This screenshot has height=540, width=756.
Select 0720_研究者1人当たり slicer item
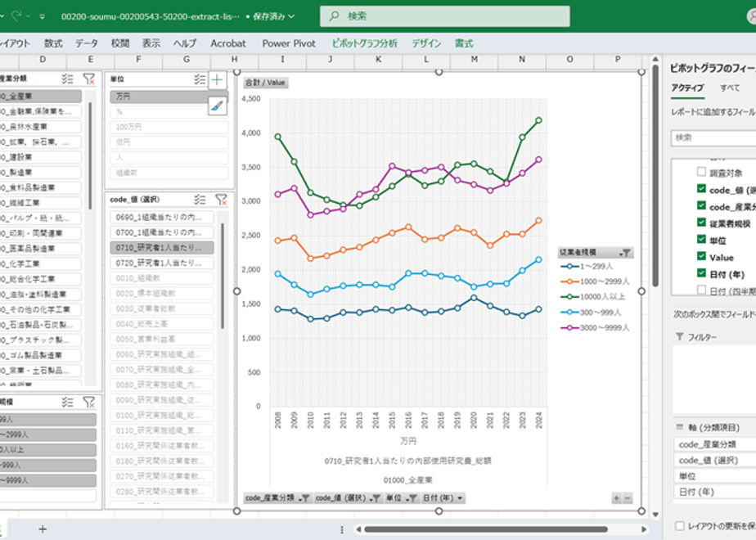click(162, 263)
